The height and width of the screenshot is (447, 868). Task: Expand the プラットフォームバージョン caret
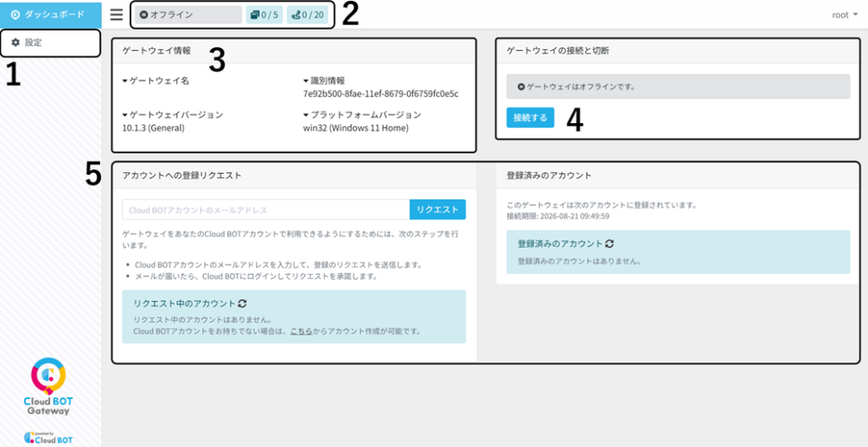[x=306, y=115]
